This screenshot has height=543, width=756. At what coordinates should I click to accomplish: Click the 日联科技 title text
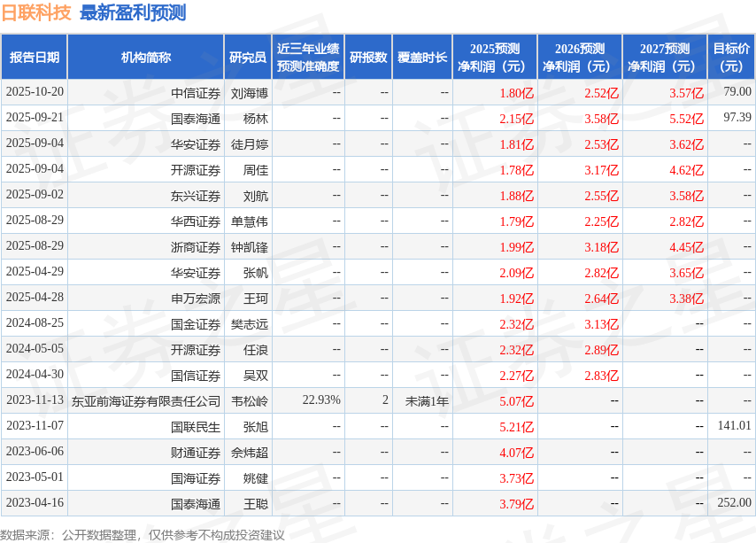pos(36,12)
